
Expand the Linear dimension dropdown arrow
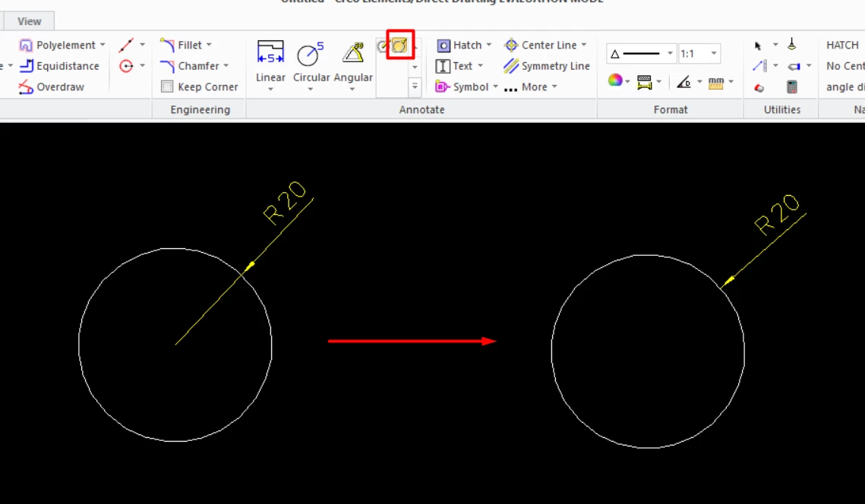[270, 90]
